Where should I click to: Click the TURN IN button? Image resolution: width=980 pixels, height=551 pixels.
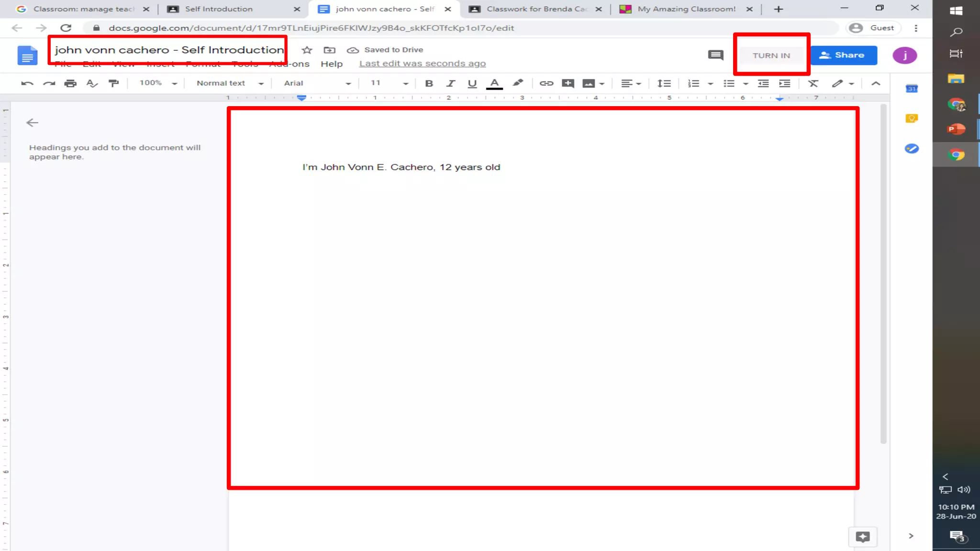[x=771, y=55]
